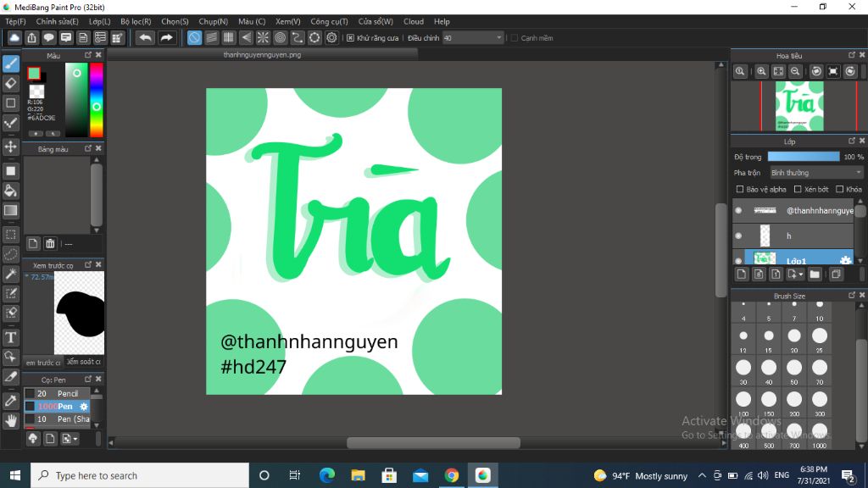The height and width of the screenshot is (488, 868).
Task: Select the Bucket fill tool
Action: tap(10, 191)
